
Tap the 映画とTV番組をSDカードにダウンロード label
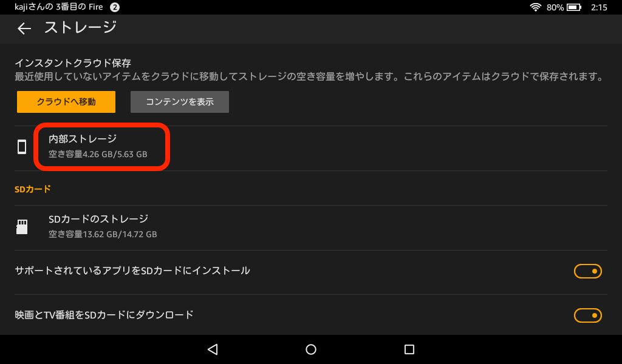104,315
